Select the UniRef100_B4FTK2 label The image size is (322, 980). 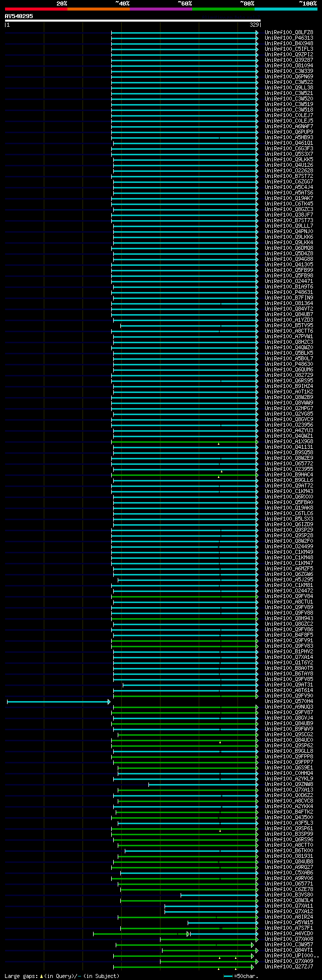289,812
